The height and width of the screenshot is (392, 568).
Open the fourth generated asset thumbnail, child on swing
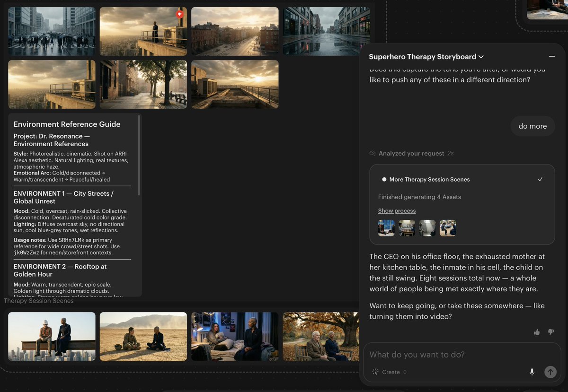[x=448, y=228]
